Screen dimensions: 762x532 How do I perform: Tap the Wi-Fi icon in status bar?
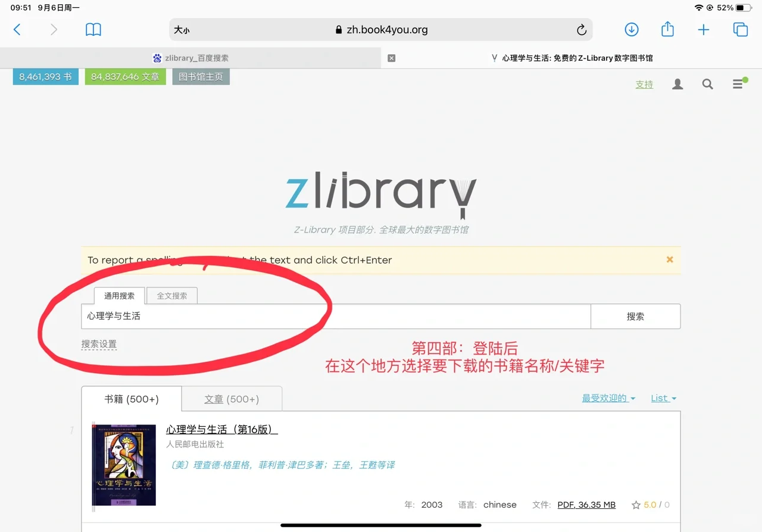click(699, 8)
